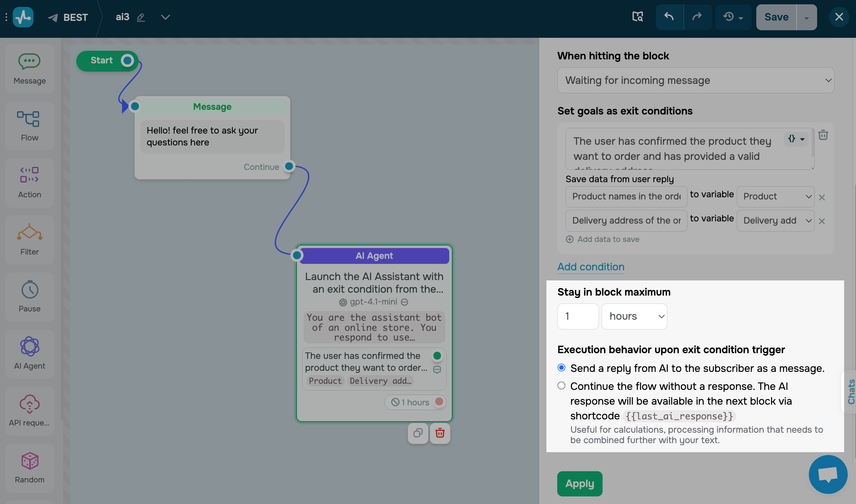Viewport: 856px width, 504px height.
Task: Open the Chats side tab
Action: click(851, 392)
